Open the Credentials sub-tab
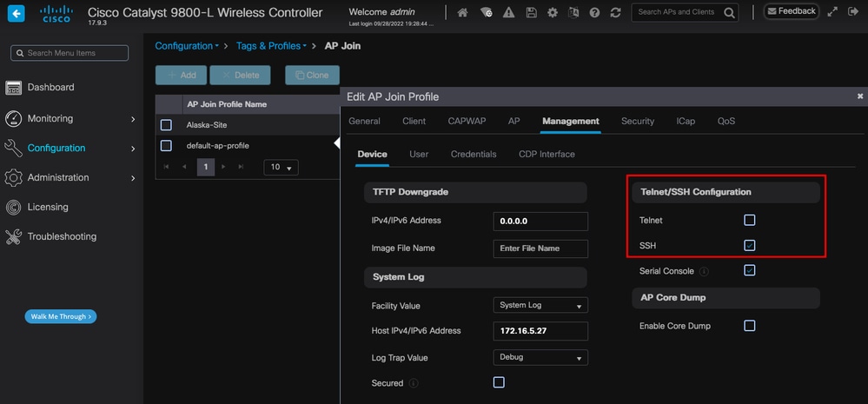This screenshot has height=404, width=868. coord(474,155)
